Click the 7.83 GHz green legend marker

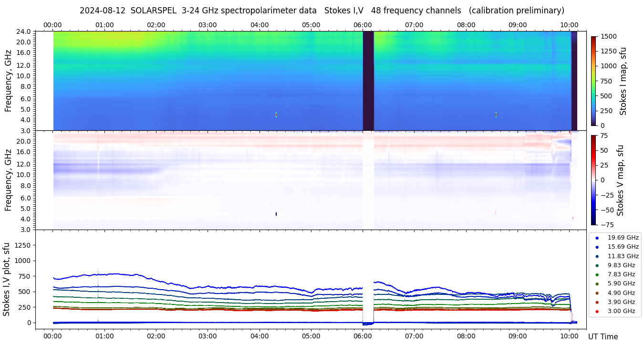click(x=597, y=274)
